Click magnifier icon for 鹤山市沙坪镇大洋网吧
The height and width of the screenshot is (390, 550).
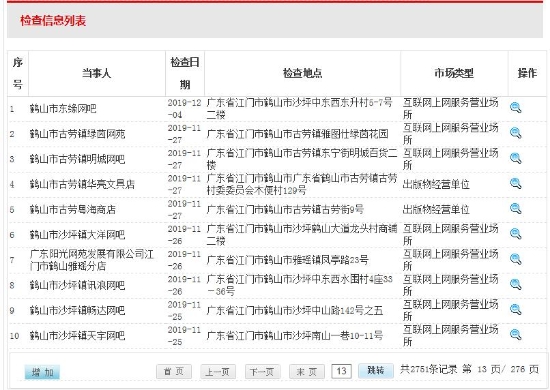point(516,234)
